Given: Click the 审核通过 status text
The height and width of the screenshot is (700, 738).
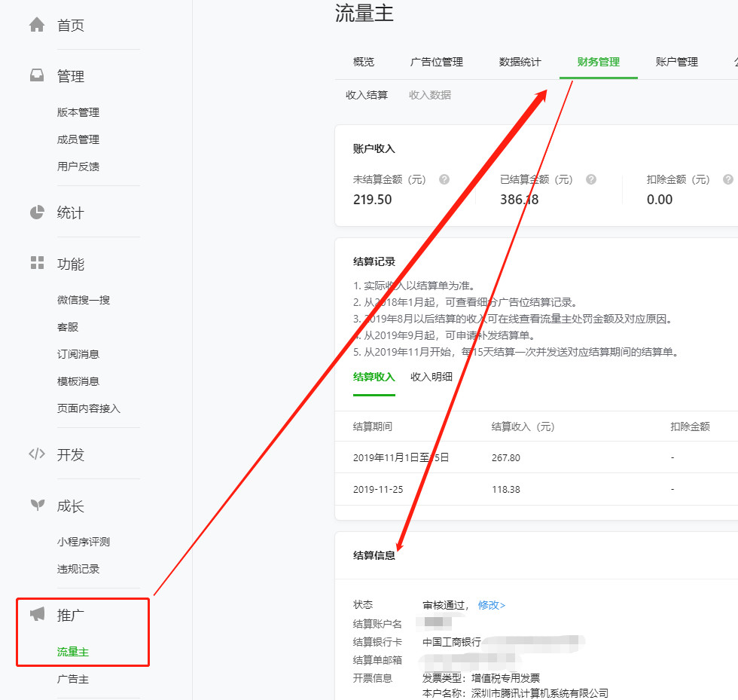Looking at the screenshot, I should (x=443, y=605).
